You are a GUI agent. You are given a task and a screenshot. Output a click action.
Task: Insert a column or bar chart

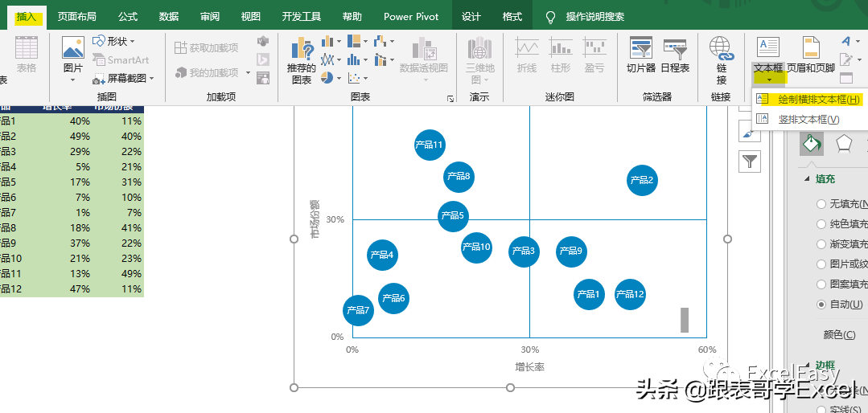pos(331,42)
